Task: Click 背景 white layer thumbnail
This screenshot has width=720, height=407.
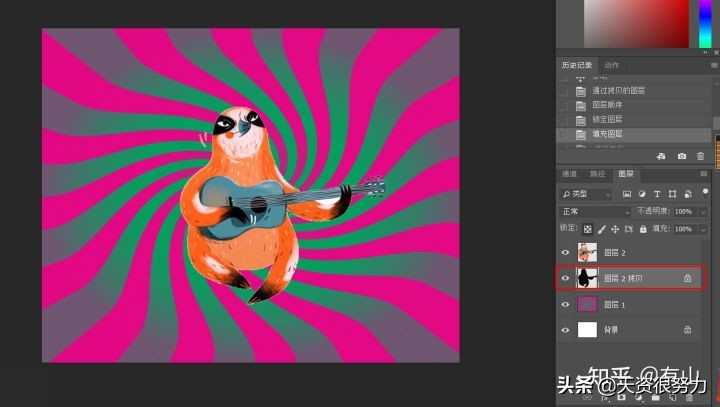Action: point(587,330)
